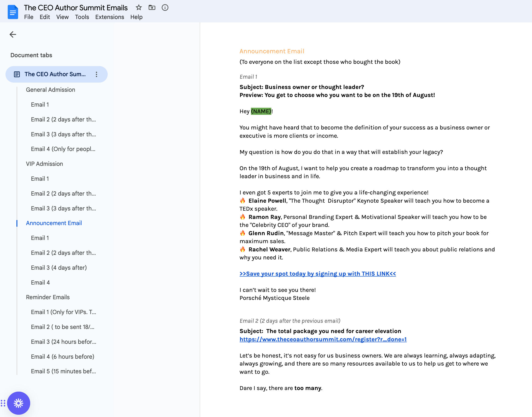The width and height of the screenshot is (532, 417).
Task: Star the document
Action: [x=139, y=8]
